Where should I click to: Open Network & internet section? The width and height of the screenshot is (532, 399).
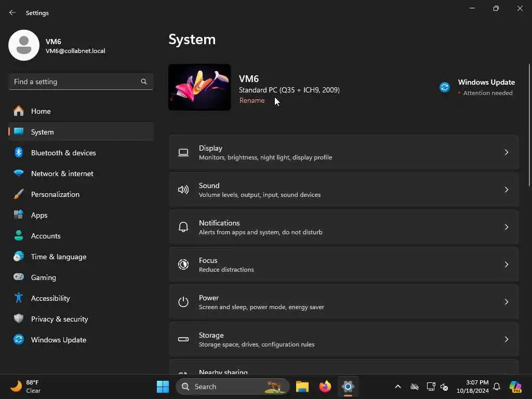coord(81,174)
